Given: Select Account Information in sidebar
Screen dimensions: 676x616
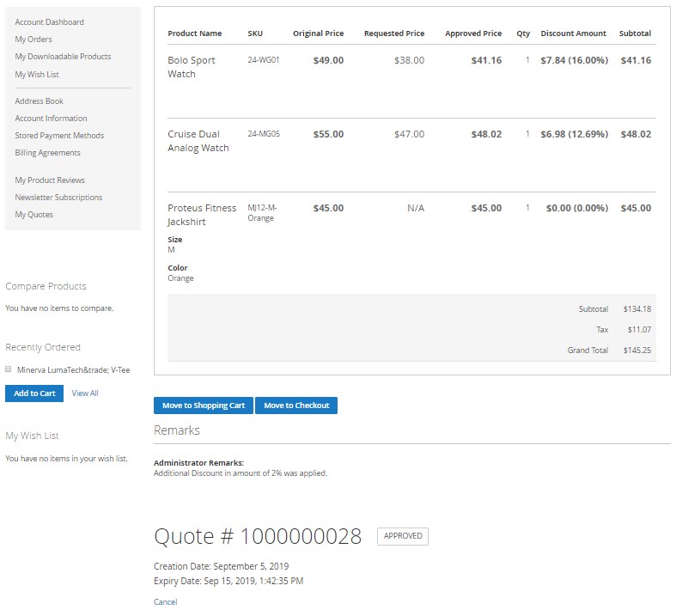Looking at the screenshot, I should click(51, 119).
